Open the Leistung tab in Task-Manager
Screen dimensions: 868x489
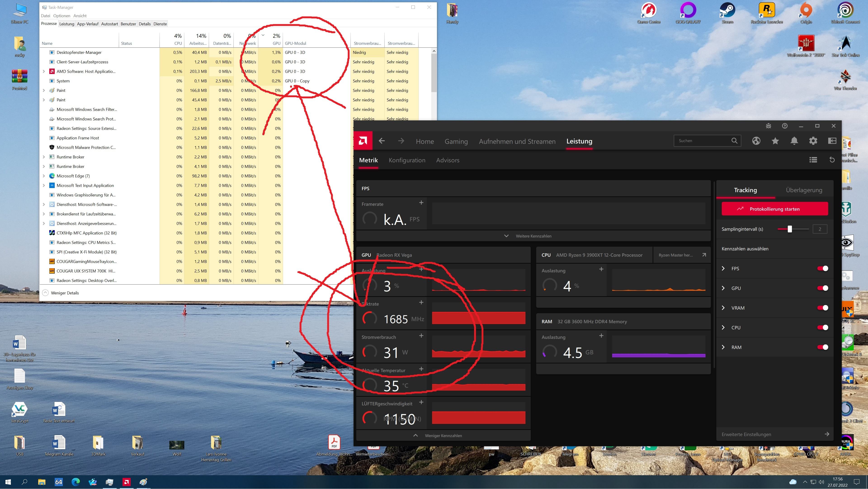(66, 24)
